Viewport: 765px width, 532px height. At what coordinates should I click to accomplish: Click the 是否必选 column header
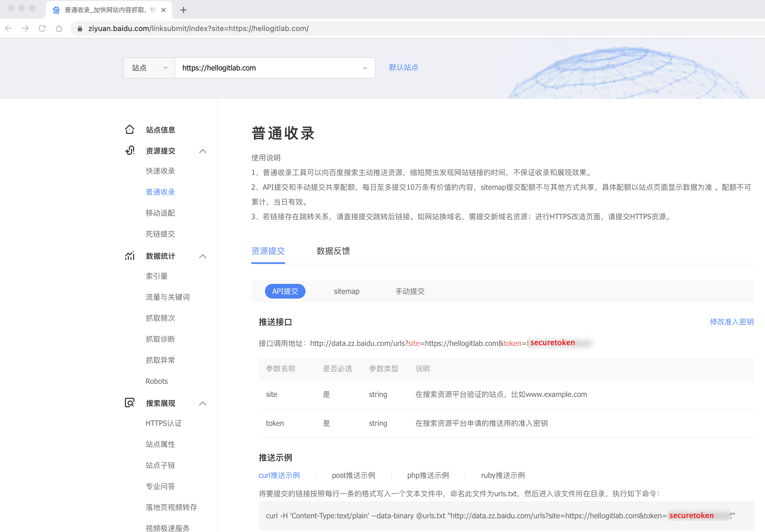pos(337,369)
